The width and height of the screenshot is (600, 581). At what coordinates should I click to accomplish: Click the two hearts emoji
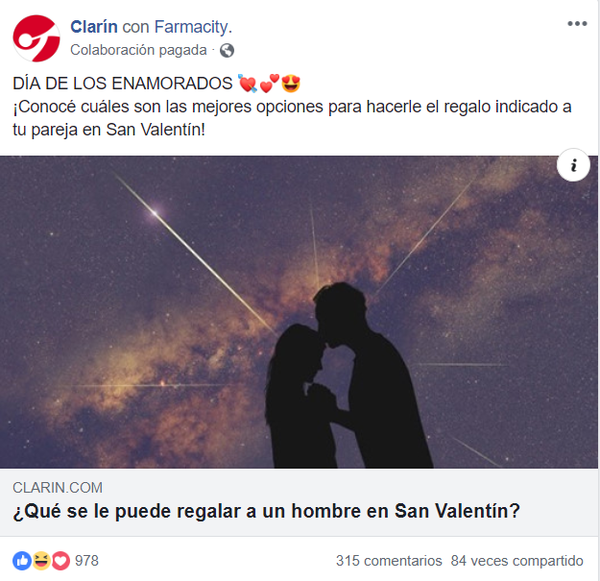[x=269, y=83]
